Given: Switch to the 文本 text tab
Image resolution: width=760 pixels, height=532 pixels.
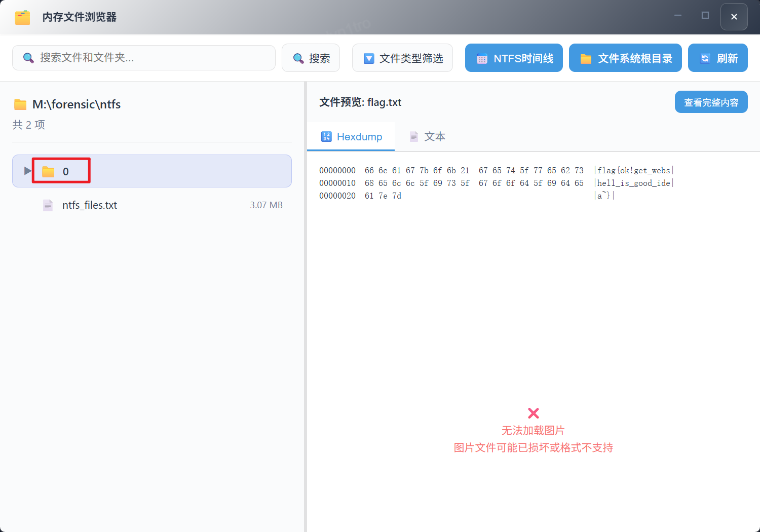Looking at the screenshot, I should click(427, 137).
